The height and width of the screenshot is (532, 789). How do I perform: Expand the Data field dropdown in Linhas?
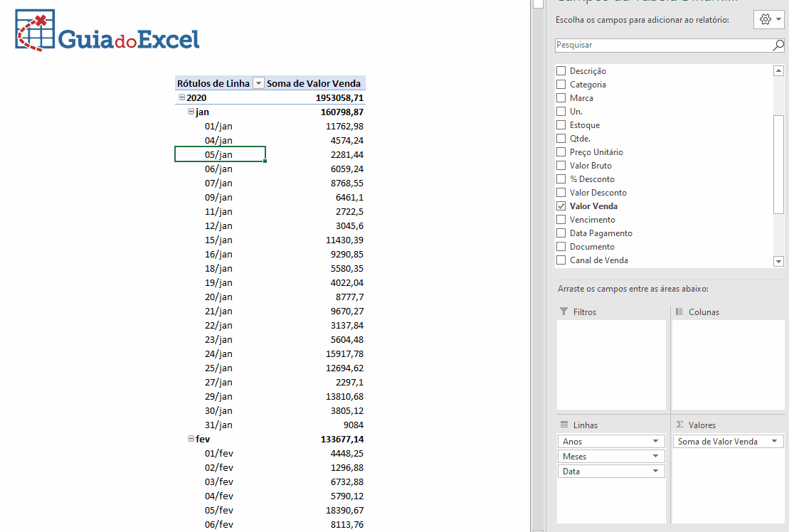[x=655, y=472]
